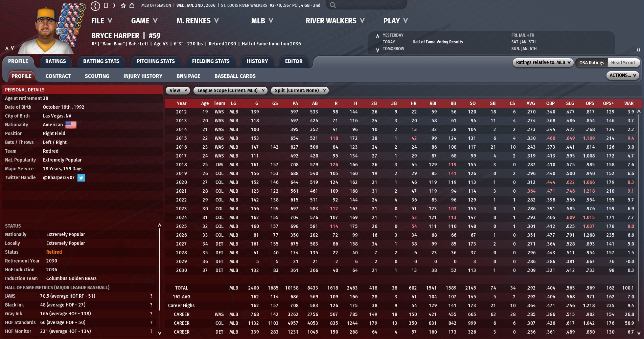This screenshot has width=644, height=339.
Task: Collapse the schedule panel with double chevron
Action: click(x=639, y=50)
